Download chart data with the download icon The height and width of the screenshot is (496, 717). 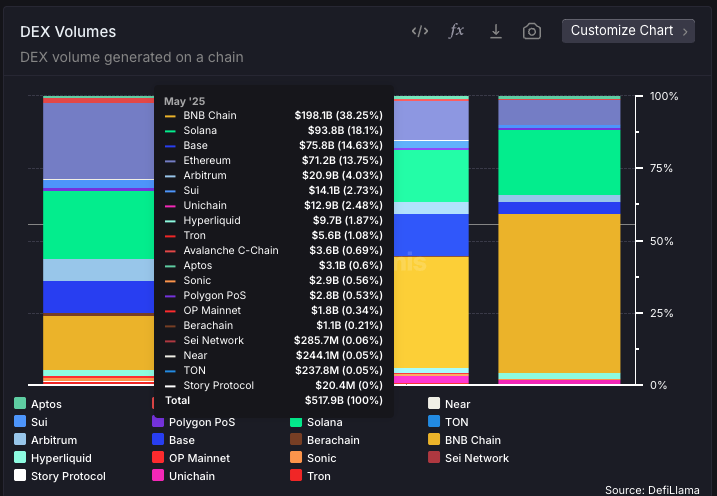click(496, 31)
